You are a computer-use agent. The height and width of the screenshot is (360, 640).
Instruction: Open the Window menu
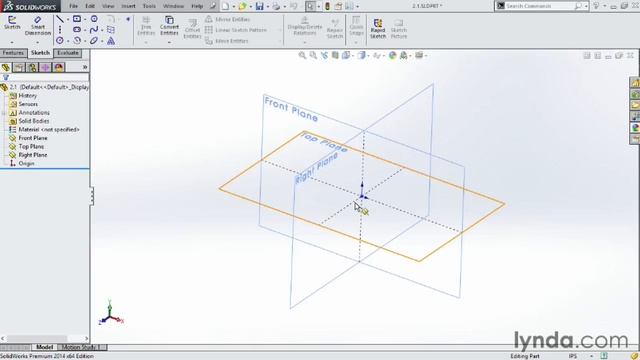pyautogui.click(x=173, y=6)
